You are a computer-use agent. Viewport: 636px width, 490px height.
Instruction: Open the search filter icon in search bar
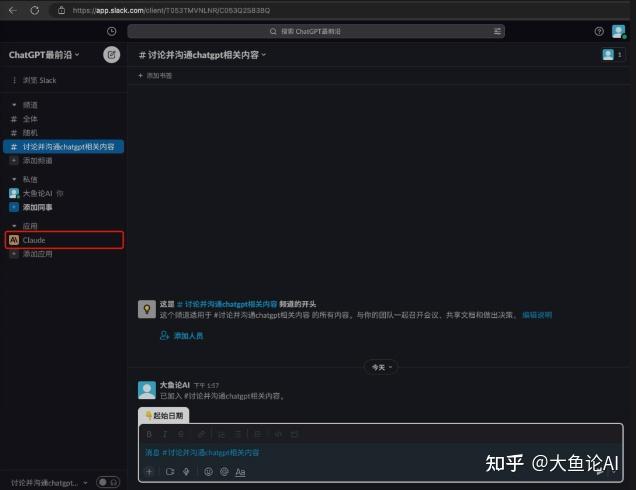497,31
